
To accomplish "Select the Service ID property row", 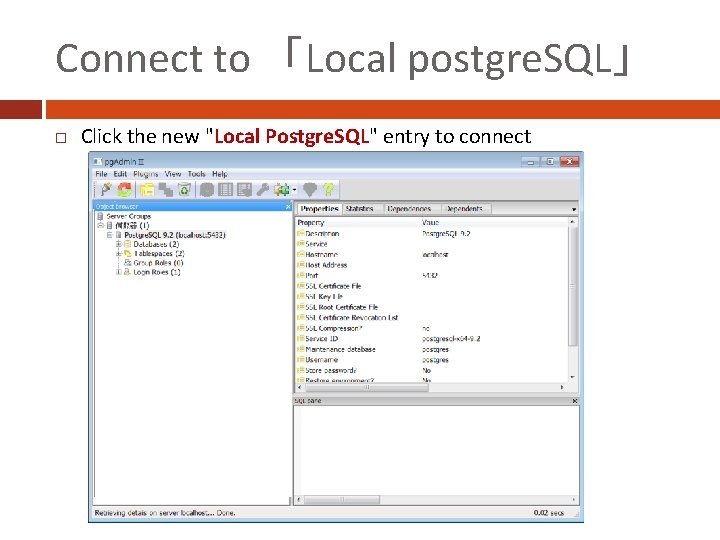I will pos(432,339).
